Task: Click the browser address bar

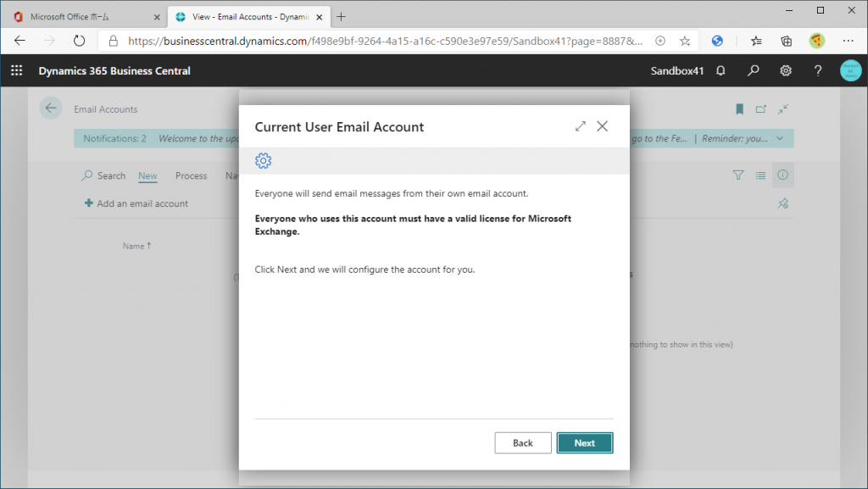Action: (x=381, y=41)
